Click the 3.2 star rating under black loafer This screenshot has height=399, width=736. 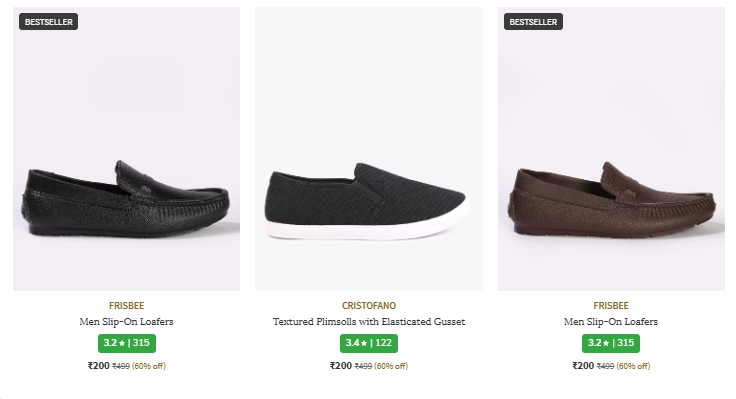pyautogui.click(x=127, y=343)
